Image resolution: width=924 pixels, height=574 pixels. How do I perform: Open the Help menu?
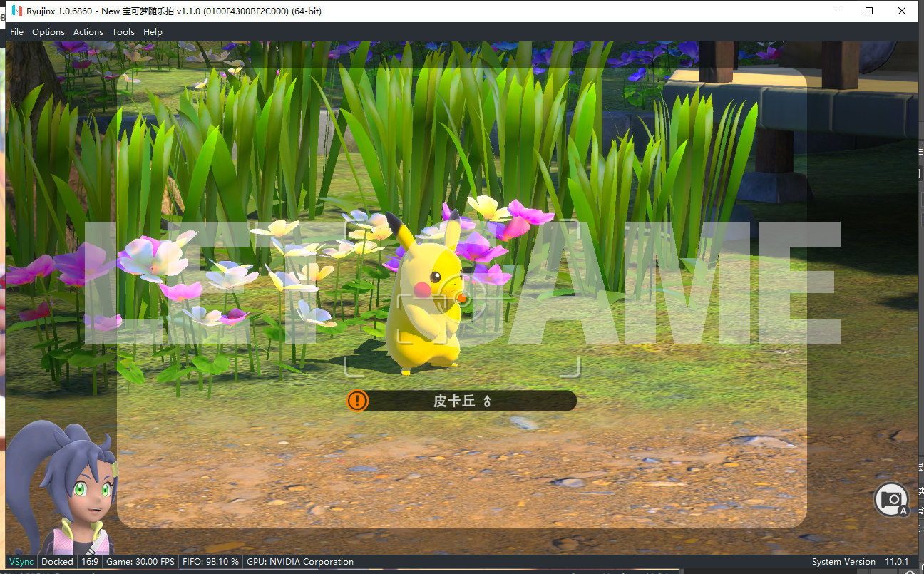coord(153,32)
